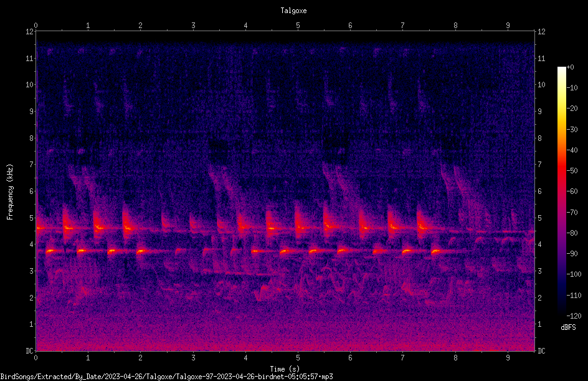Click the 8 kHz label on right axis
Viewport: 588px width, 381px height.
tap(539, 138)
